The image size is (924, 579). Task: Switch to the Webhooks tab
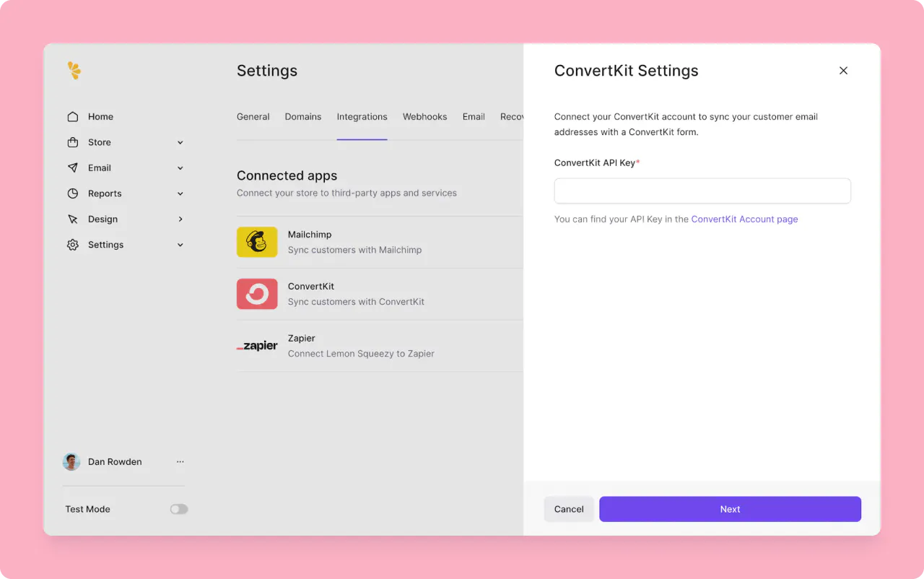click(424, 116)
